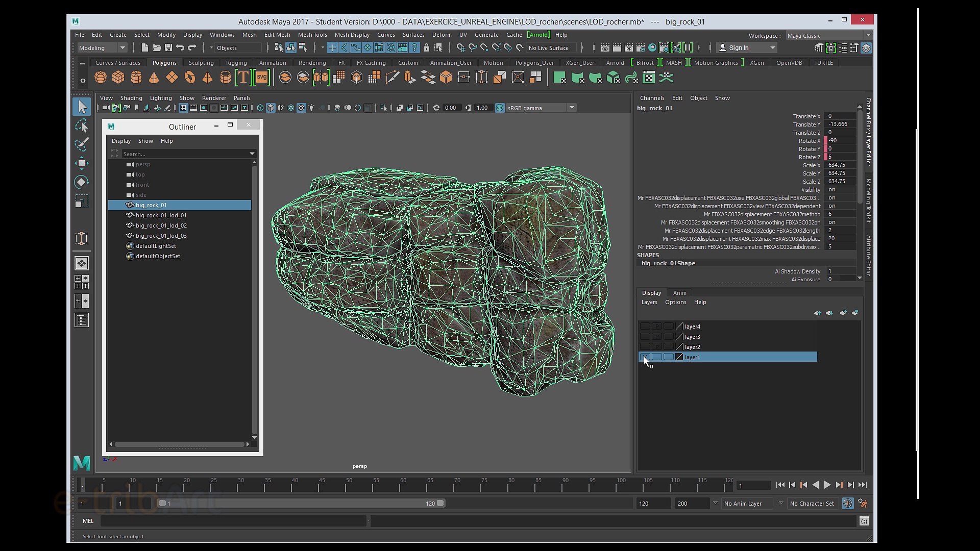980x551 pixels.
Task: Open the Mesh Tools menu
Action: [312, 35]
